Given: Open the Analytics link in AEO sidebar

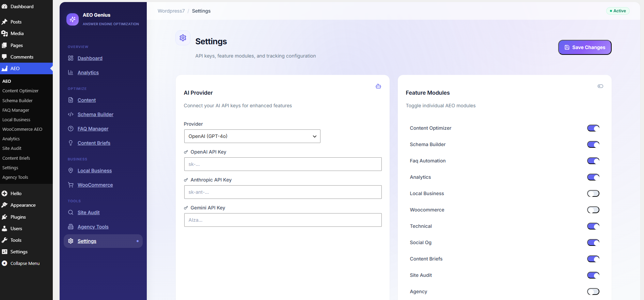Looking at the screenshot, I should pyautogui.click(x=88, y=73).
